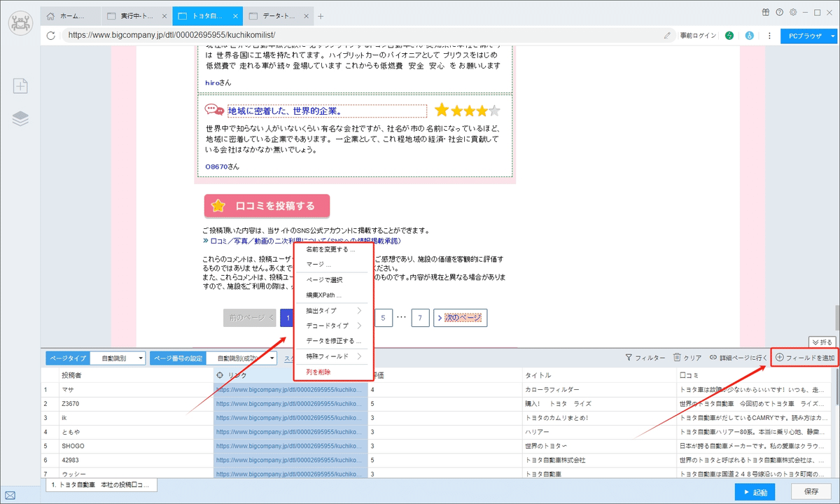Choose データを修正する in context menu
The width and height of the screenshot is (840, 504).
[334, 341]
